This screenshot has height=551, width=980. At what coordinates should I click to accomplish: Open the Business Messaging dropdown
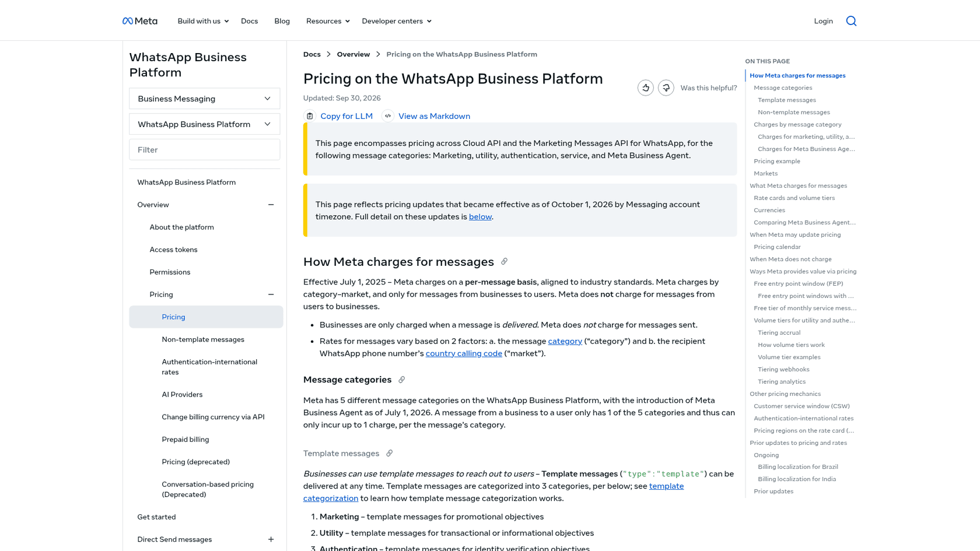[204, 99]
